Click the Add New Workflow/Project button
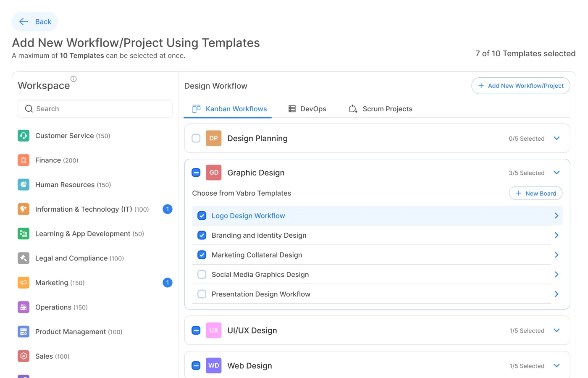Screen dimensions: 588x378 pos(521,86)
